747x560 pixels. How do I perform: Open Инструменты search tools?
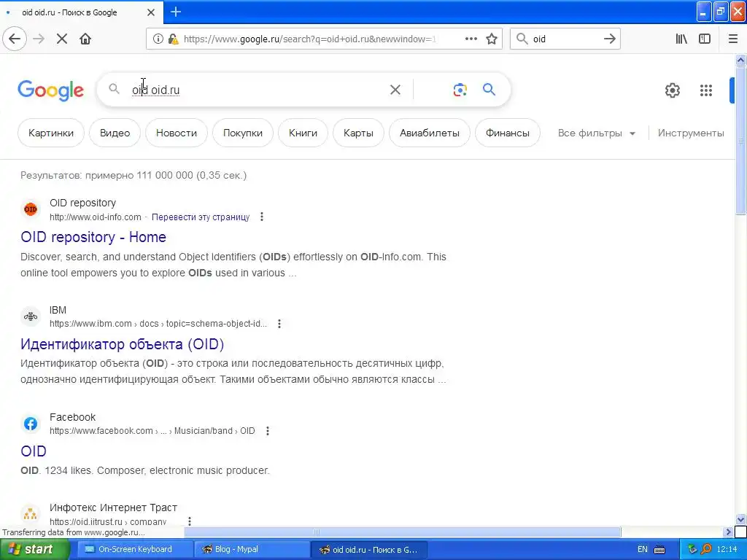[691, 133]
